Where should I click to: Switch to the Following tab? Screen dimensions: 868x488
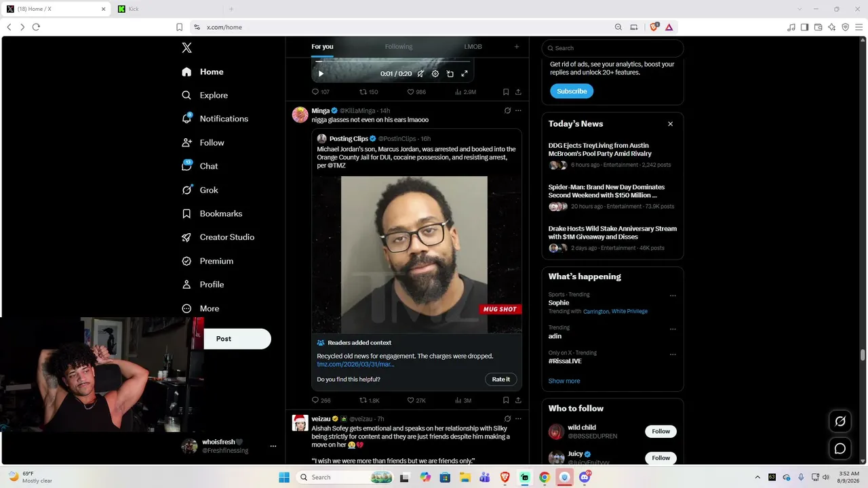(399, 47)
